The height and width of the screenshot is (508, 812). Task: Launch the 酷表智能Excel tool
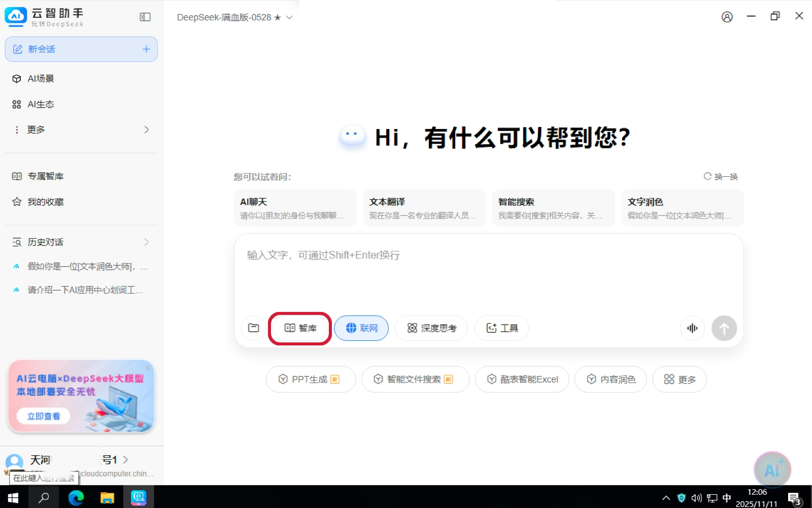pyautogui.click(x=522, y=379)
